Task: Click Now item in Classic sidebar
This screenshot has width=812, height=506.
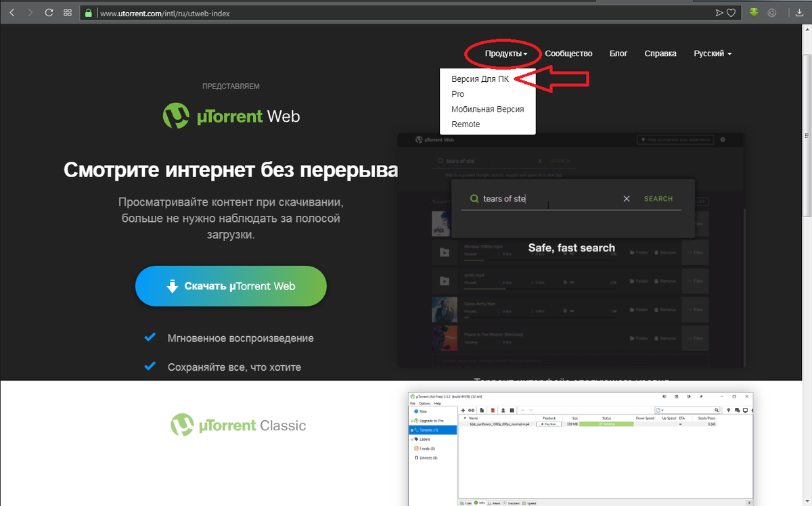Action: point(421,411)
